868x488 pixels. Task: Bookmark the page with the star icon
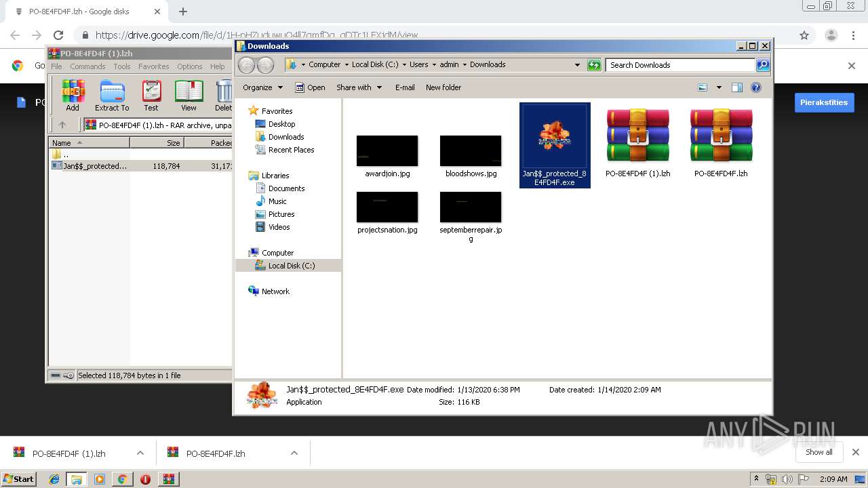pos(804,35)
